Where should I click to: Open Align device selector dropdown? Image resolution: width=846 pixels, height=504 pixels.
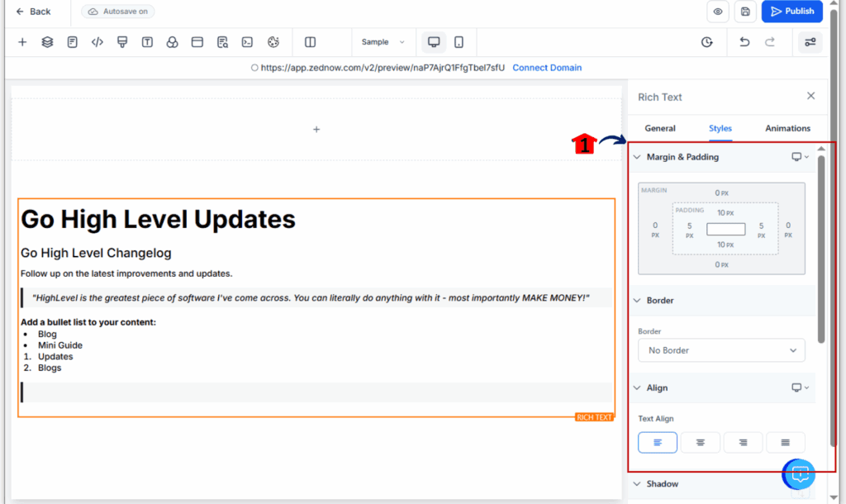coord(800,388)
